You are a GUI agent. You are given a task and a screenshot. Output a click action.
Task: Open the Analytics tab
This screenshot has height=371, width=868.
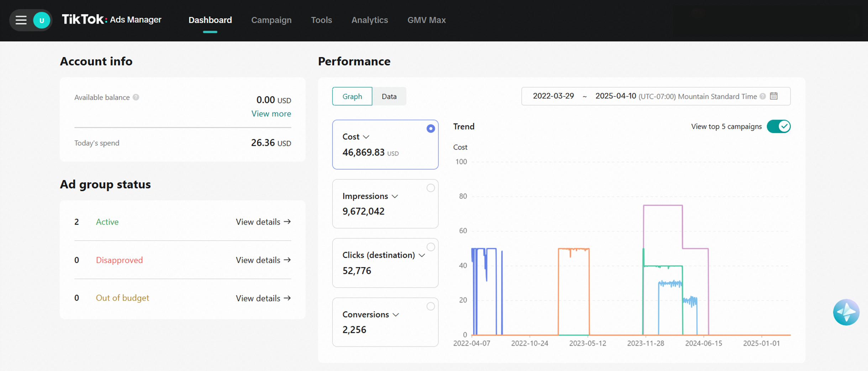pyautogui.click(x=369, y=20)
